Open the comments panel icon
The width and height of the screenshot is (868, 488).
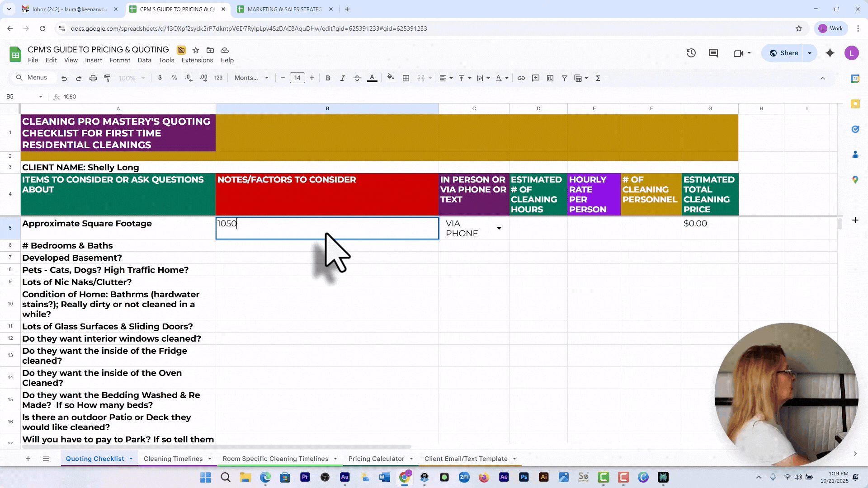click(713, 53)
